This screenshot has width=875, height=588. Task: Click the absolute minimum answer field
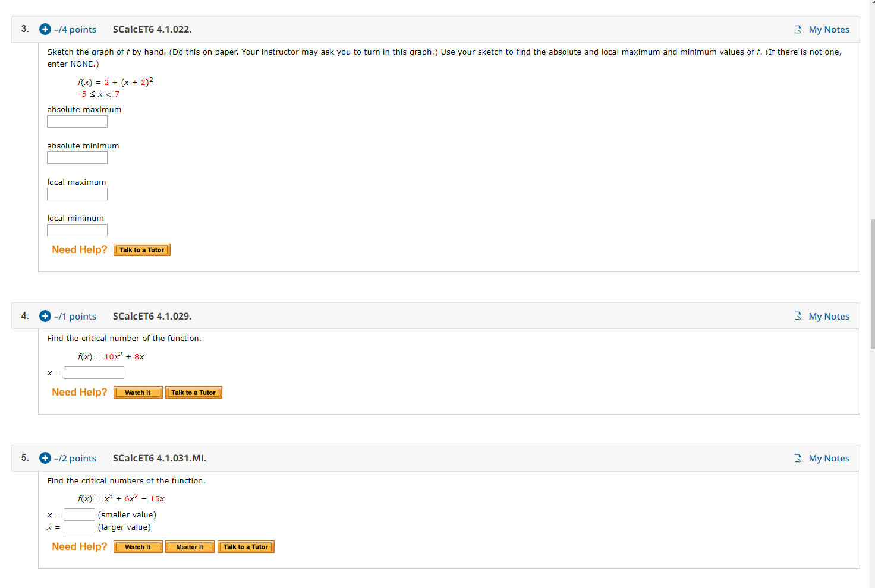(77, 158)
